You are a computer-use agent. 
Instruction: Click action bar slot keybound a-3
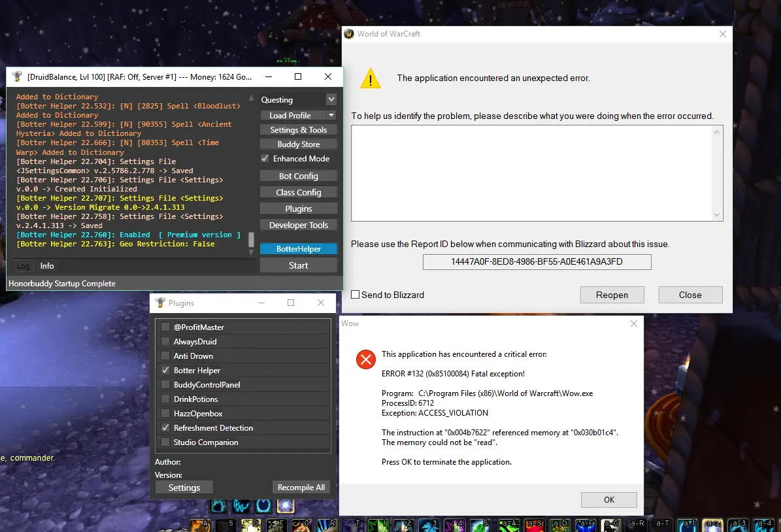pos(738,525)
